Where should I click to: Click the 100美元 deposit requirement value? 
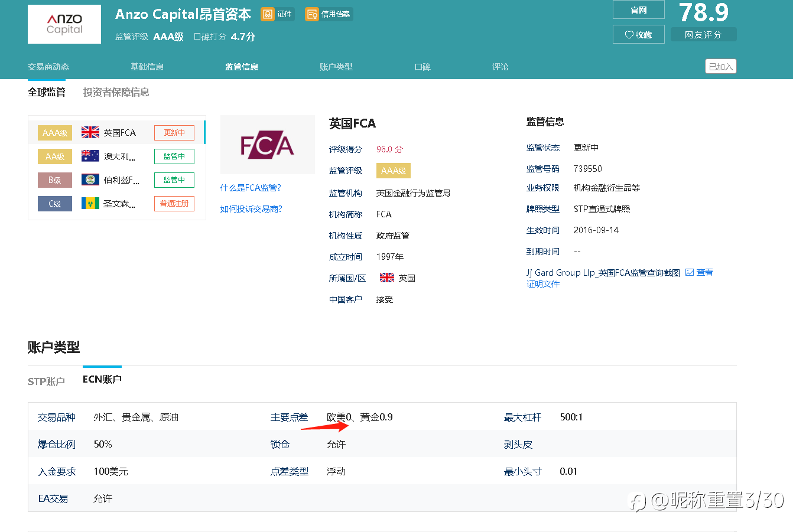click(111, 472)
